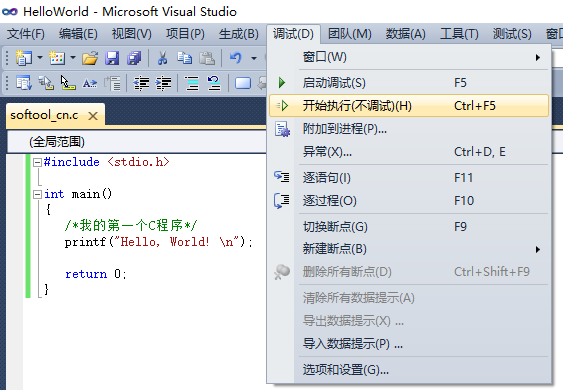
Task: Click the #include <stdio.h> code line
Action: [x=107, y=162]
